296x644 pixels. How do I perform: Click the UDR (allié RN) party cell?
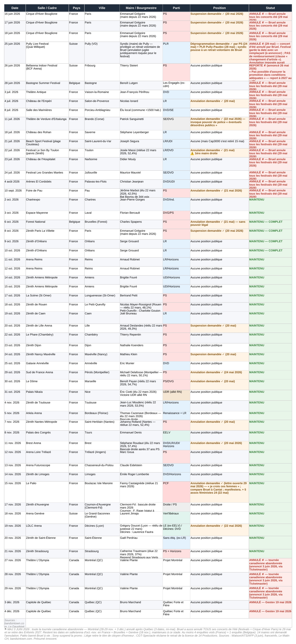(x=176, y=395)
